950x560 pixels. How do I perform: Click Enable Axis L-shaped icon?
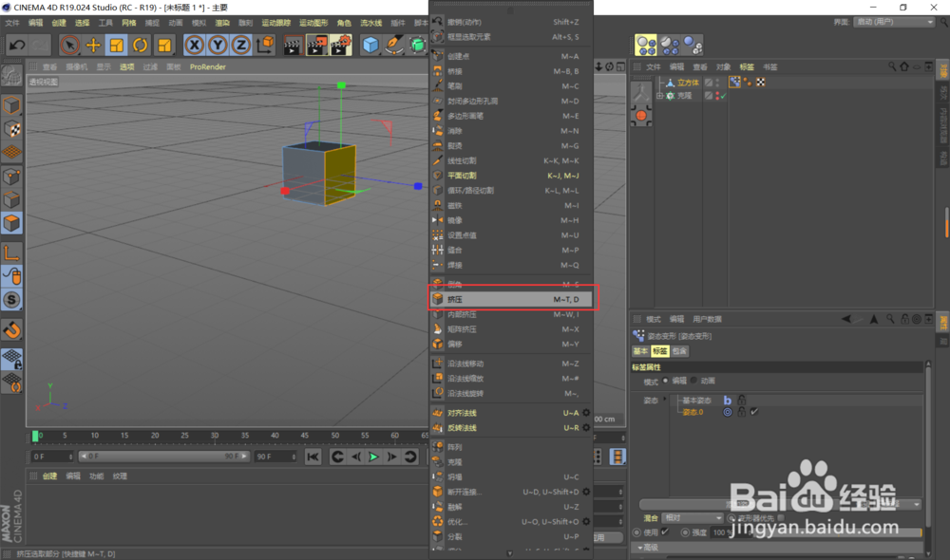11,252
